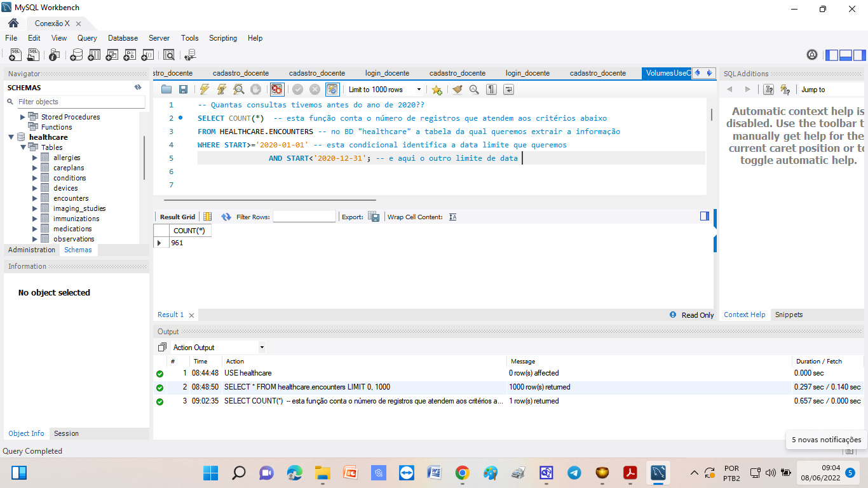Expand the allergies table

point(35,158)
